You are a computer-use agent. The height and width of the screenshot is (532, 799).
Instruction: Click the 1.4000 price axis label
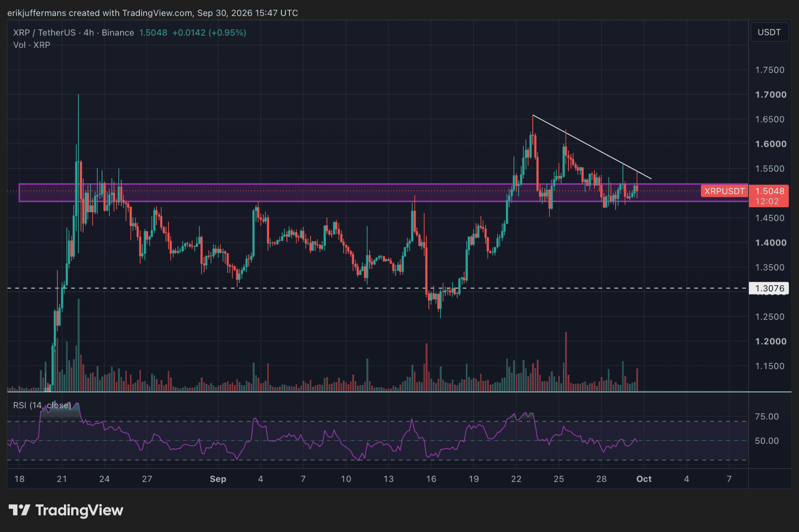(770, 243)
